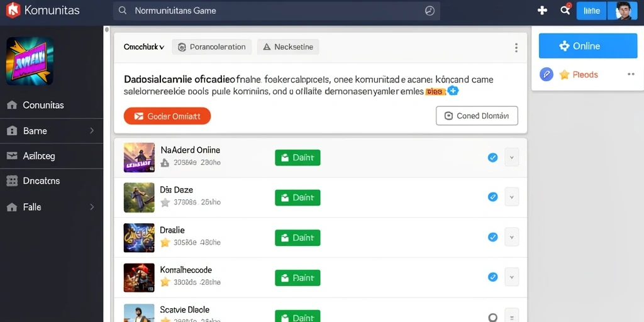Click Daint button for NaAderd Online

click(x=297, y=158)
